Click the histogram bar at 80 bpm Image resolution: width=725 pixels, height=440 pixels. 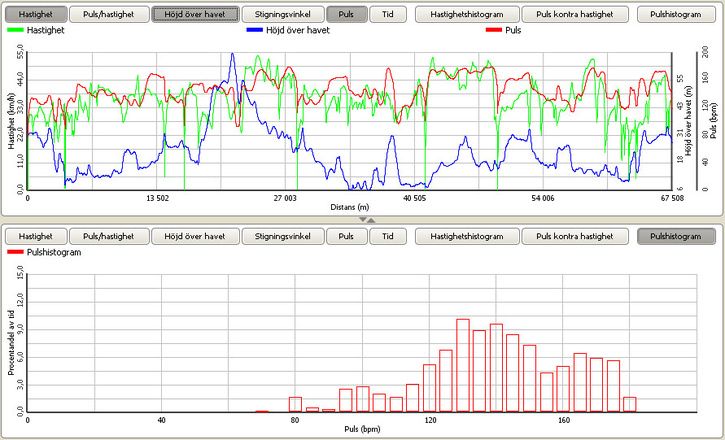[x=295, y=404]
